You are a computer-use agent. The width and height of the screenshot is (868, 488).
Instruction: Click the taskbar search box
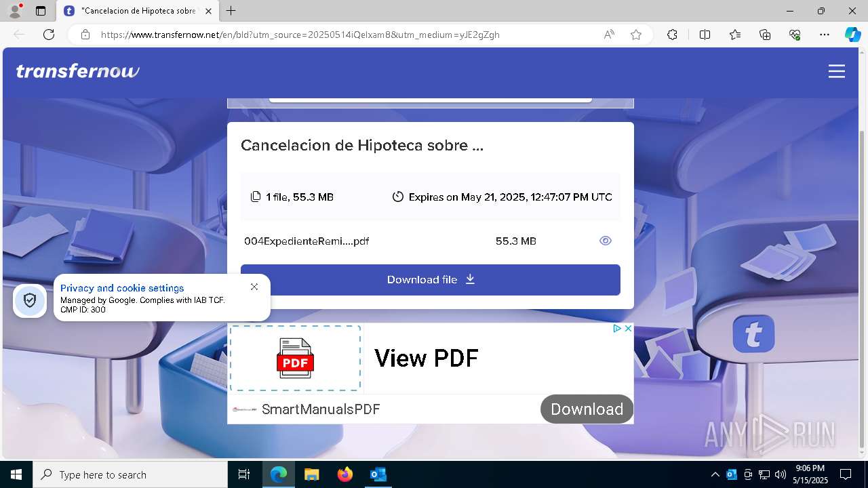[x=130, y=474]
